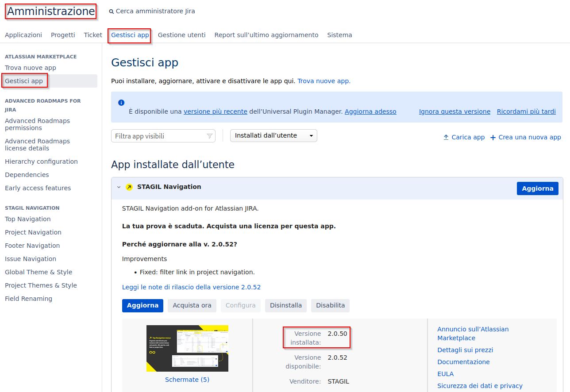The height and width of the screenshot is (392, 570).
Task: Open the Installati dall'utente dropdown
Action: [x=273, y=136]
